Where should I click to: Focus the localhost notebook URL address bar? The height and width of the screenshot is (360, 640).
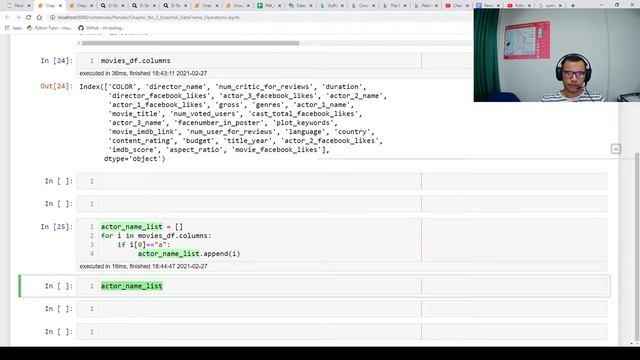coord(149,18)
